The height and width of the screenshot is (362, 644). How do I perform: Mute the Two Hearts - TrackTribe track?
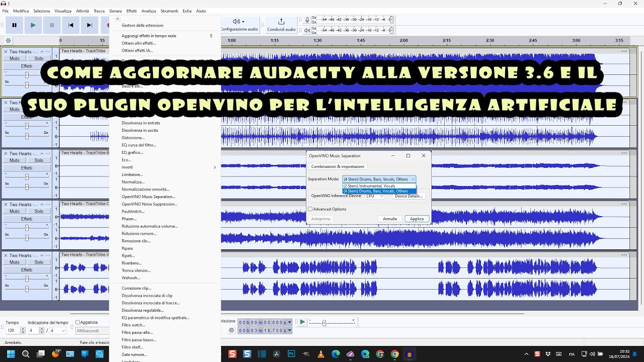(15, 58)
